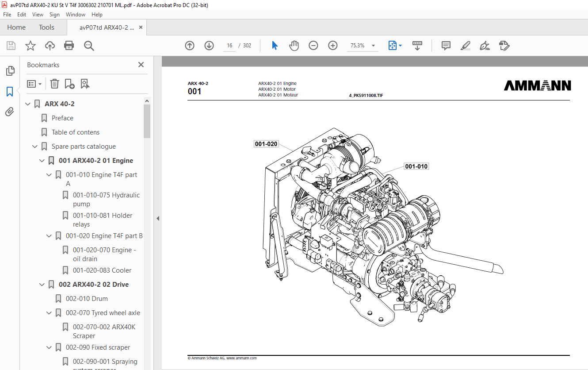Collapse the 001-020 Engine T4F part B
The image size is (588, 370).
coord(49,236)
